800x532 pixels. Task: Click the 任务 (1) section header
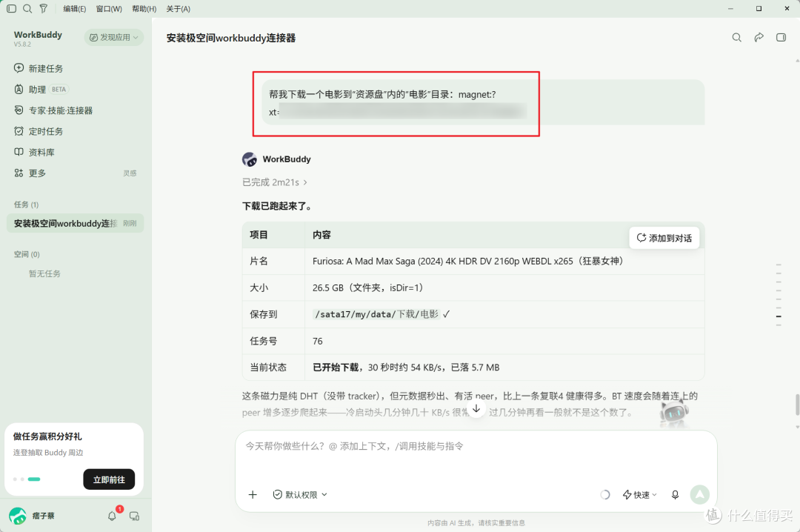click(x=27, y=205)
